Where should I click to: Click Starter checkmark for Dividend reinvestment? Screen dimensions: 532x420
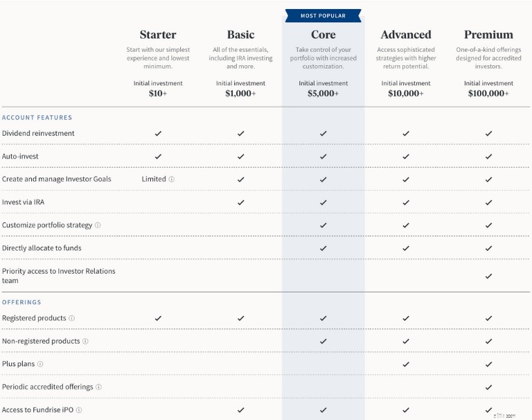pos(158,134)
